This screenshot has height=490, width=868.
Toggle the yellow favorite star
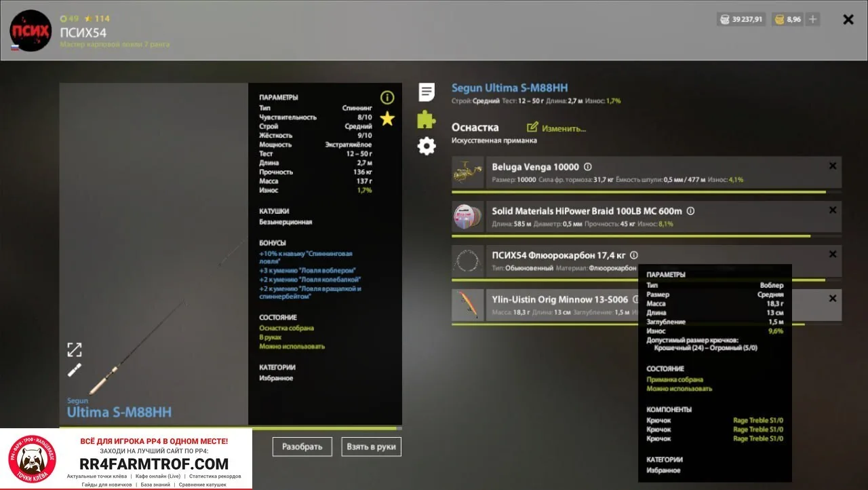coord(387,119)
